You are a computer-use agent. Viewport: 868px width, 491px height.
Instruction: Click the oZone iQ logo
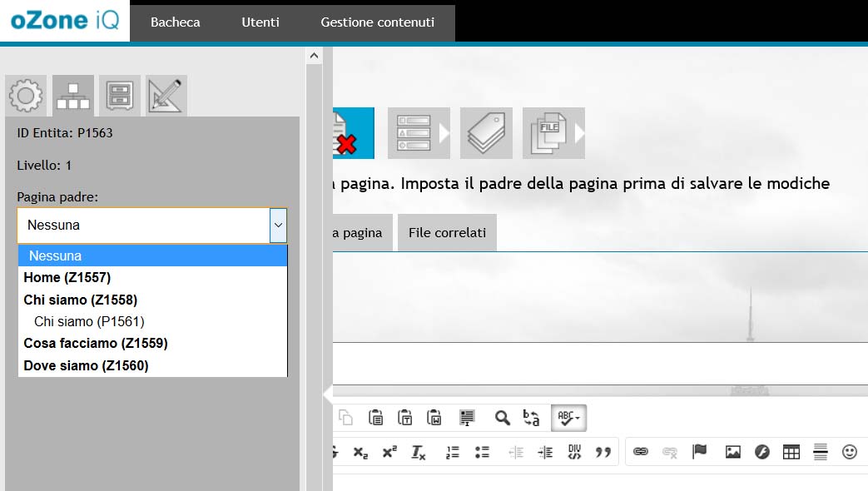point(62,21)
